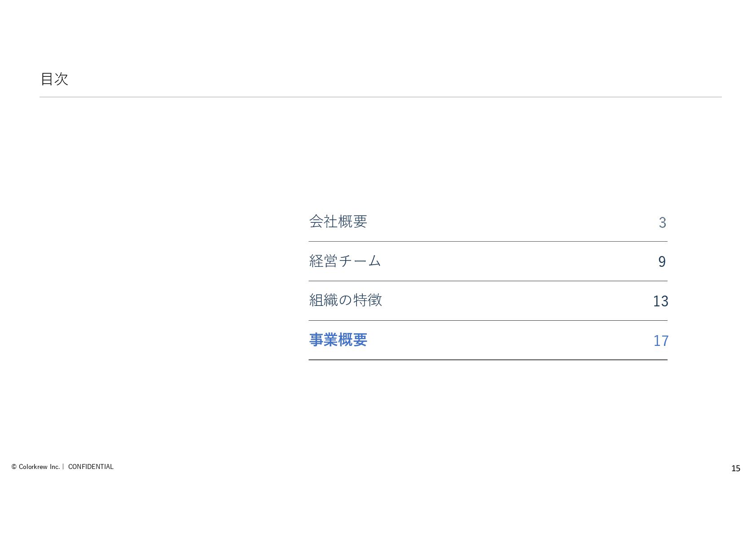
Task: Click page number 9 beside 経営チーム
Action: pos(662,261)
